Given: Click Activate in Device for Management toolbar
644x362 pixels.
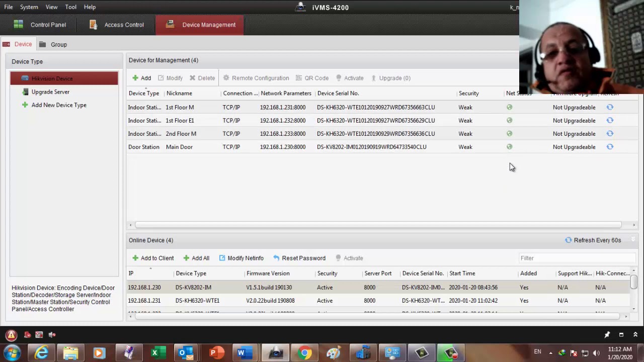Looking at the screenshot, I should (350, 78).
